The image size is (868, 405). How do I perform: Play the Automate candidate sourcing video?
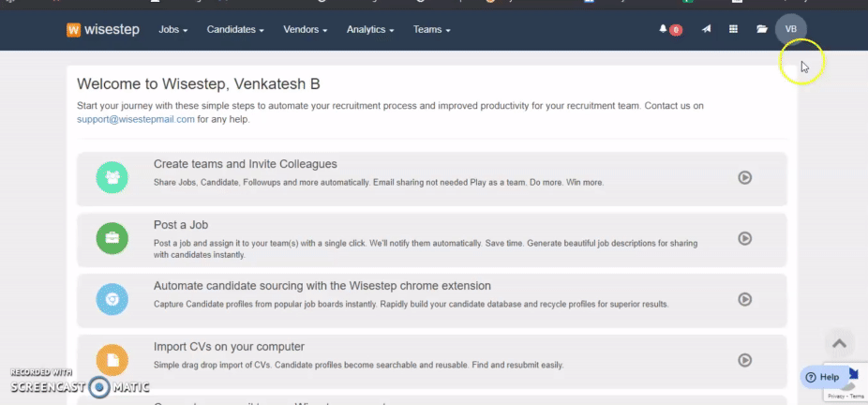744,299
